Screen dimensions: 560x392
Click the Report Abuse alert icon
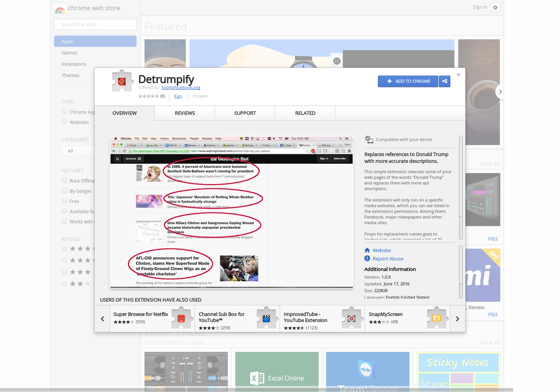(367, 259)
